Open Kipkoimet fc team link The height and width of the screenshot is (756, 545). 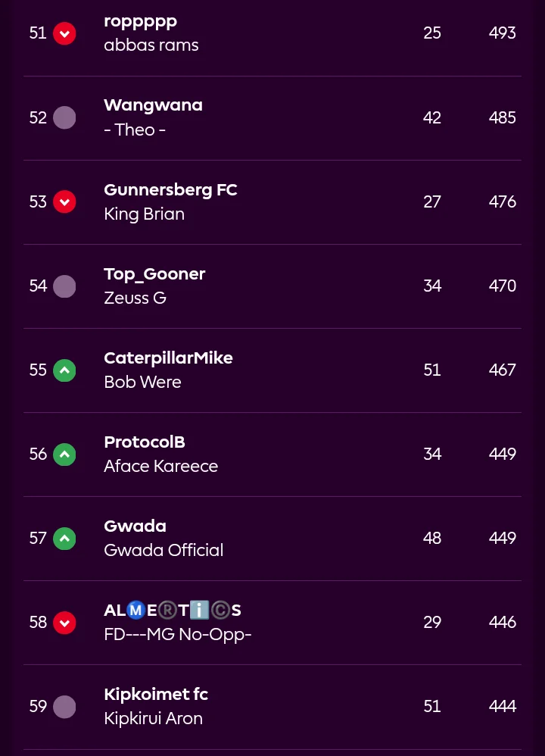(156, 694)
